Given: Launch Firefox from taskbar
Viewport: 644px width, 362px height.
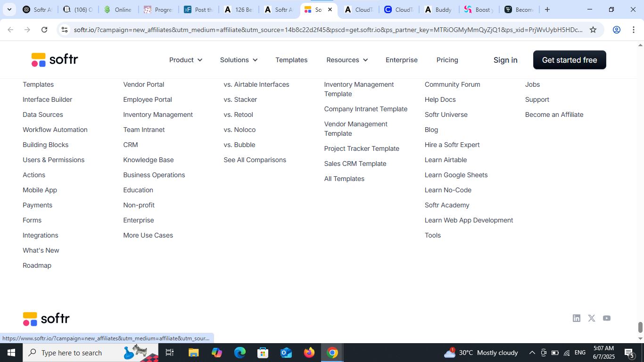Looking at the screenshot, I should click(309, 353).
